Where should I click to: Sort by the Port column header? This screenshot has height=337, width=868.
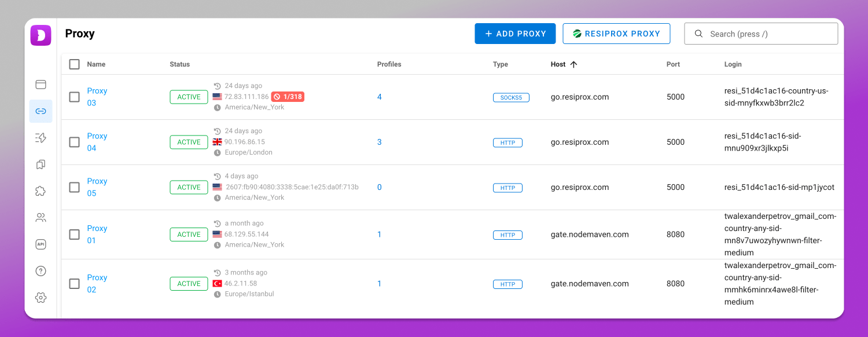pyautogui.click(x=673, y=64)
